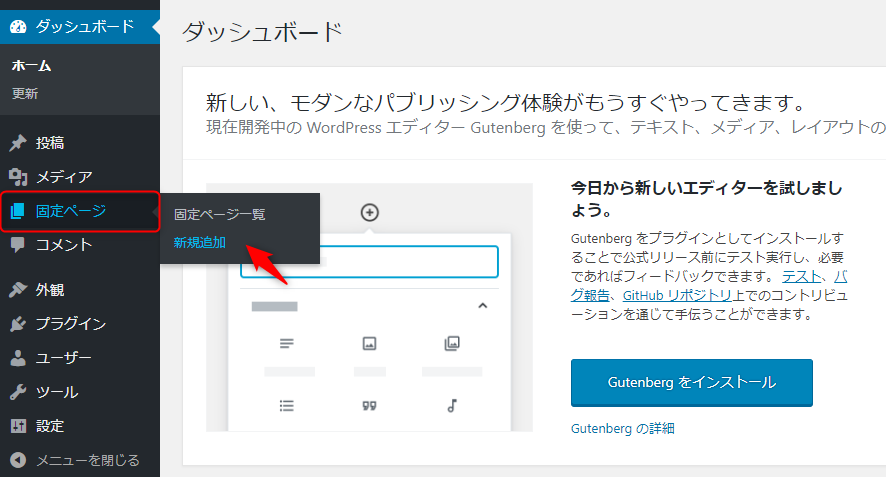The image size is (886, 477).
Task: Open 更新 submenu item
Action: pyautogui.click(x=25, y=94)
